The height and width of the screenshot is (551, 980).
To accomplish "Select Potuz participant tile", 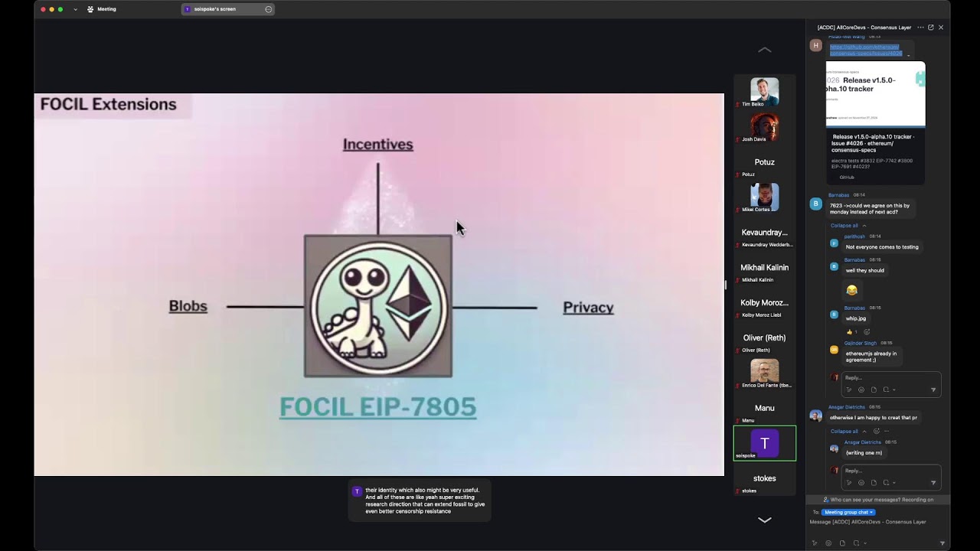I will [764, 162].
